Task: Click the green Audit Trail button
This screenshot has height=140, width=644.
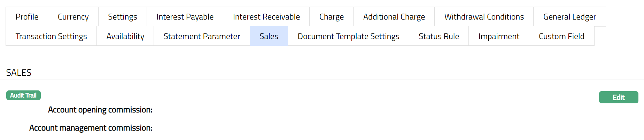Action: pos(23,95)
